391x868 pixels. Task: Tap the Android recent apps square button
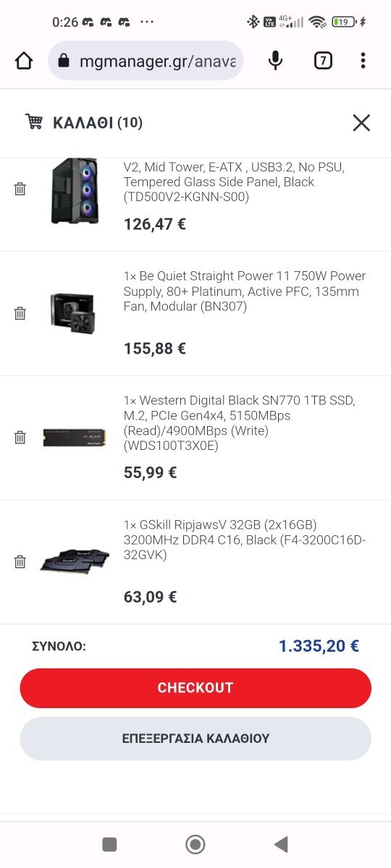(x=109, y=844)
